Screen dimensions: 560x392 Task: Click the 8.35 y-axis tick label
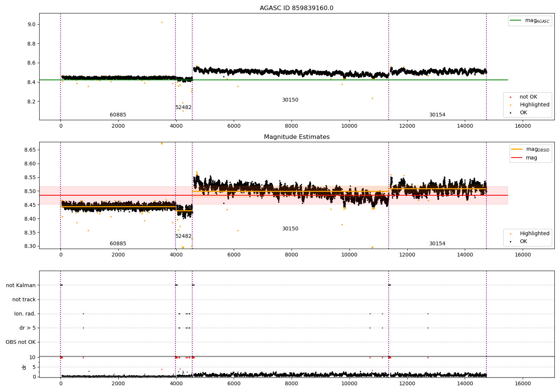(x=30, y=233)
